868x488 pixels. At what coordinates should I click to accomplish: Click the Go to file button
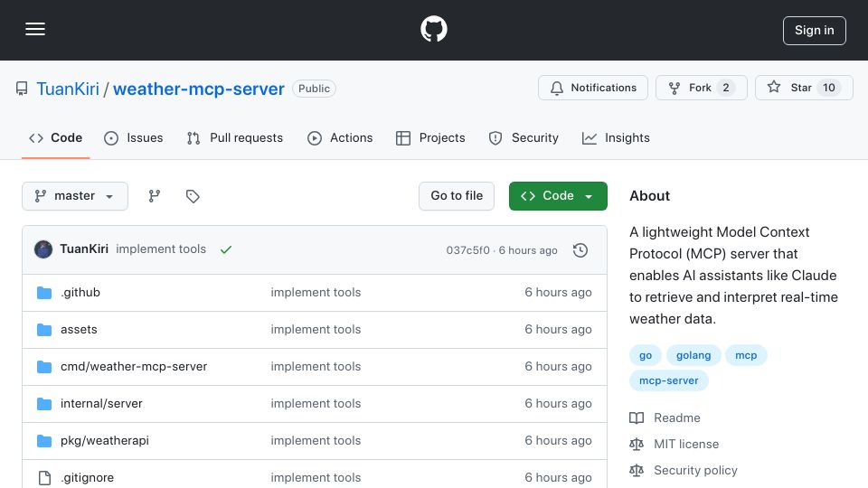457,196
